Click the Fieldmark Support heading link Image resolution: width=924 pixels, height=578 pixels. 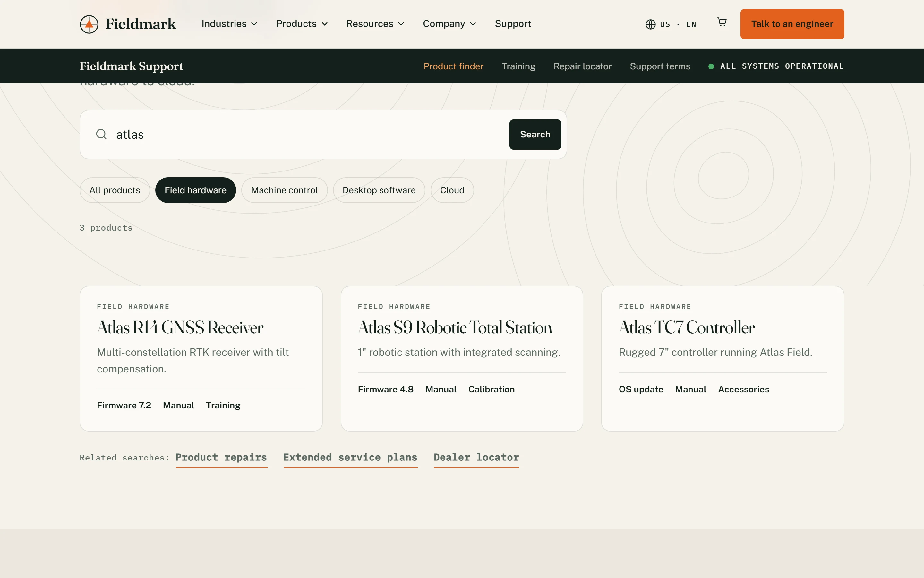pos(131,66)
